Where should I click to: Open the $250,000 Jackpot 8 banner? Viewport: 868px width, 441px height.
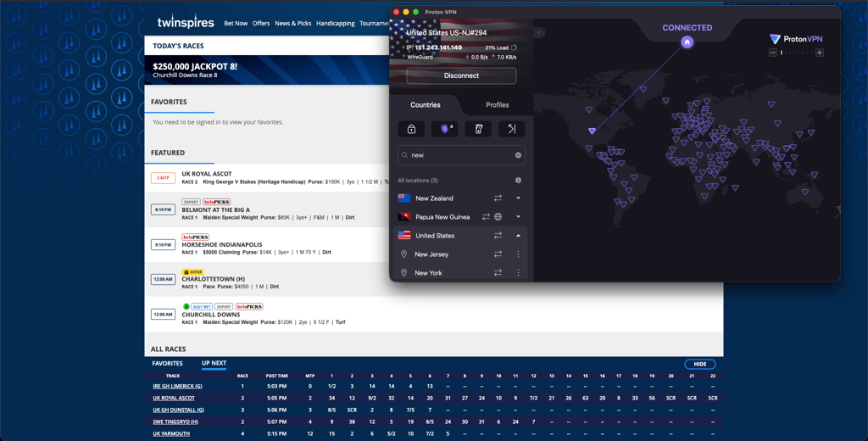[x=267, y=70]
